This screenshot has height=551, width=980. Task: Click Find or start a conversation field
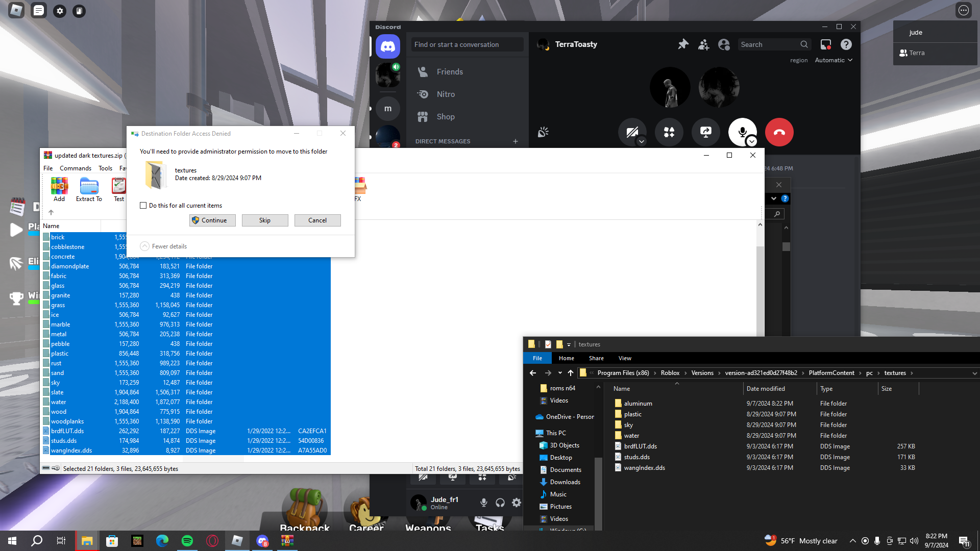[x=467, y=44]
